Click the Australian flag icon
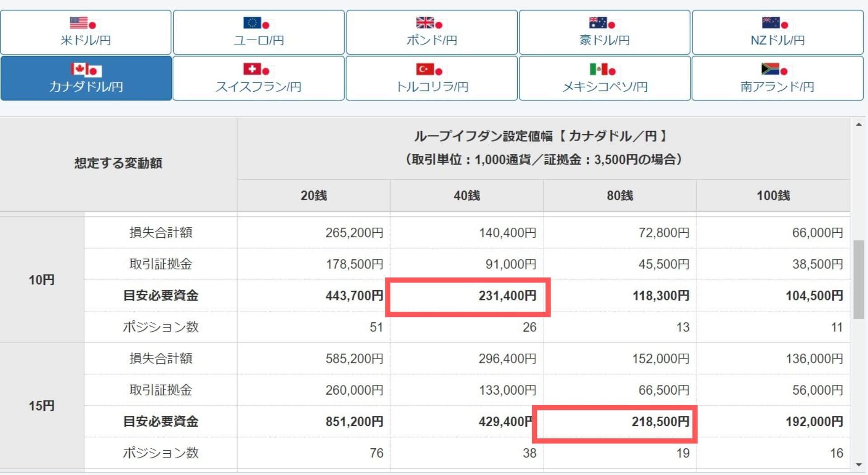This screenshot has height=475, width=868. pos(598,23)
